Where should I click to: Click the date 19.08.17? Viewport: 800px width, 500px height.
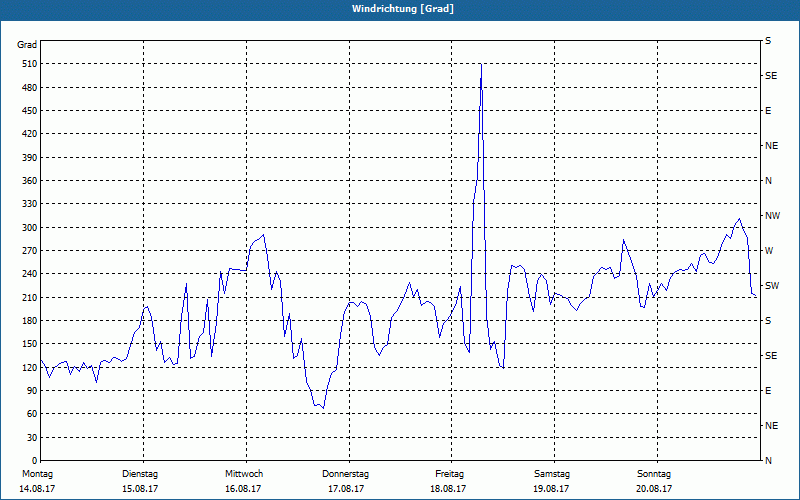551,489
